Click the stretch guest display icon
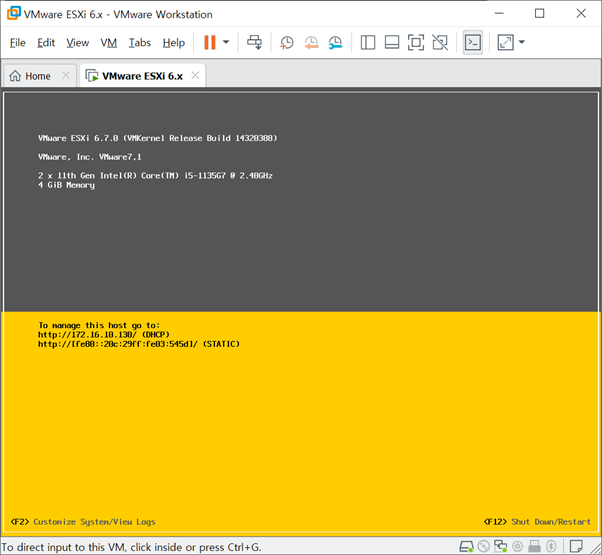 click(x=505, y=42)
